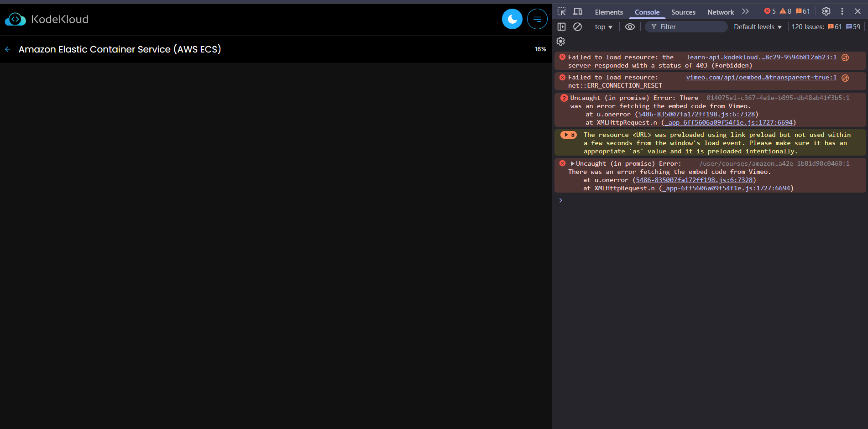Show more DevTools tabs chevron
The height and width of the screenshot is (429, 868).
point(745,11)
